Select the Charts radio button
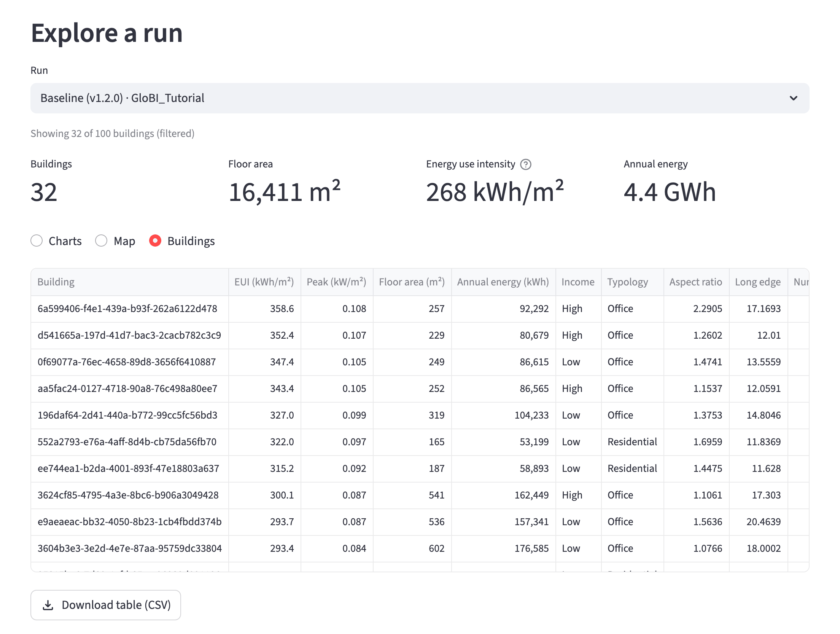 [x=37, y=241]
